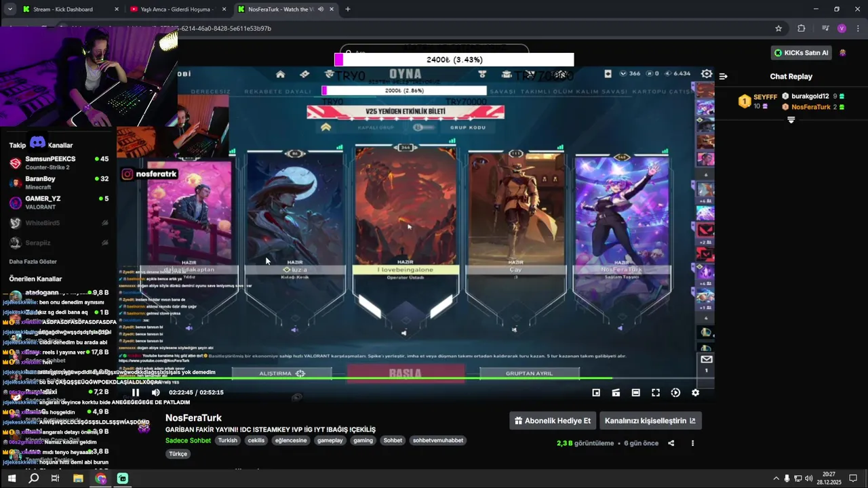Screen dimensions: 868x488
Task: Toggle theater mode in the player
Action: pyautogui.click(x=635, y=392)
